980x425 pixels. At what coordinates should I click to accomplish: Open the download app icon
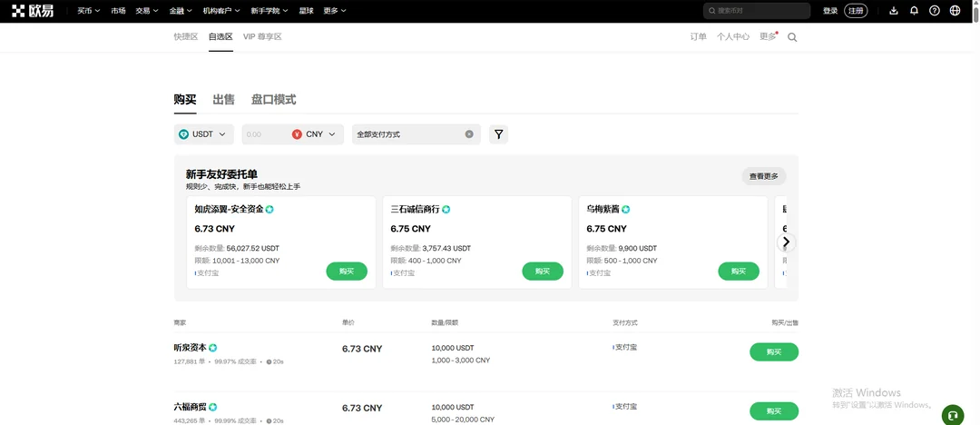894,11
